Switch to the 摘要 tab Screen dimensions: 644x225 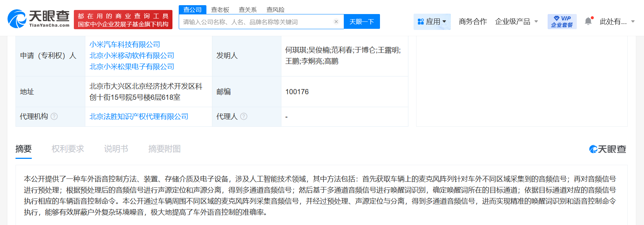click(24, 149)
